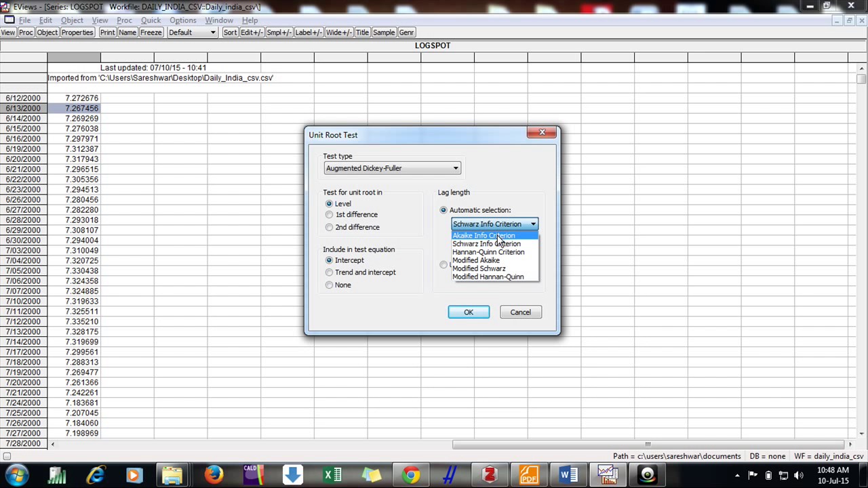This screenshot has width=868, height=488.
Task: Close the Unit Root Test dialog
Action: [542, 132]
